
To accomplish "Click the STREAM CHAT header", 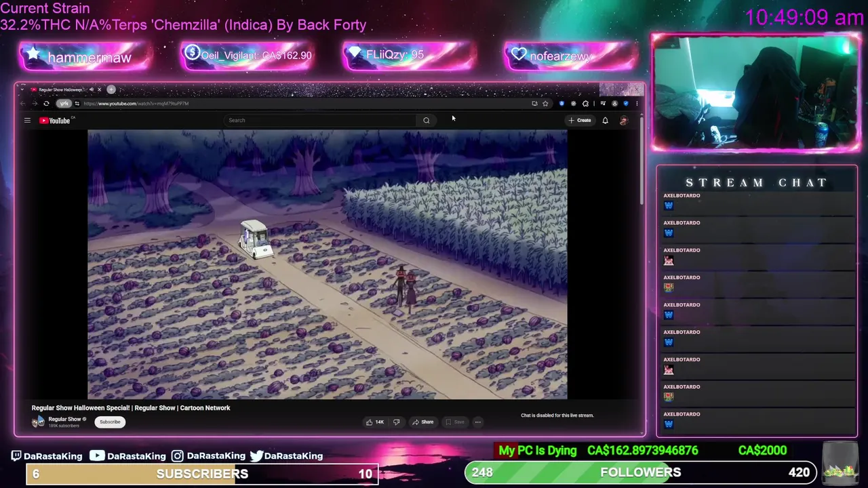I will 756,183.
